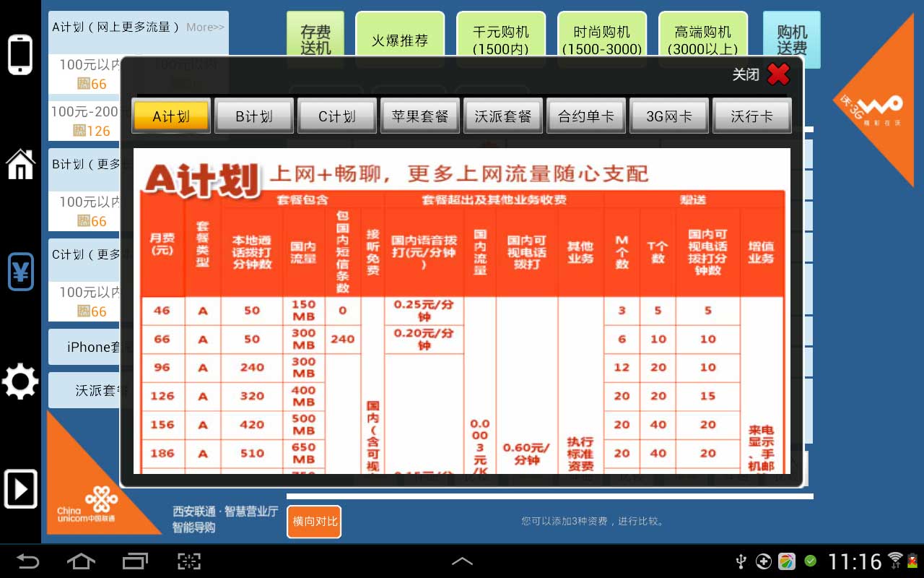Open the 沃派套餐 tab
Screen dimensions: 924x578
[x=503, y=116]
